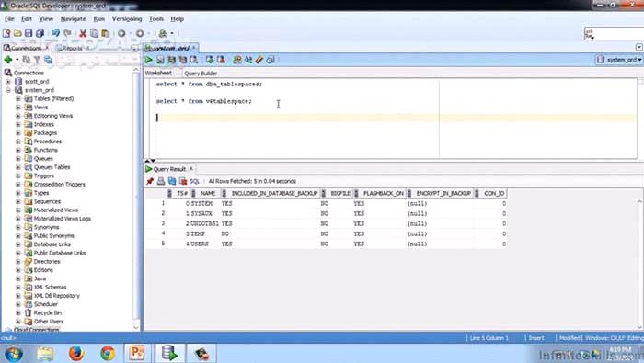Sort by INCLUDED_IN_DATABASE_BACKUP column header

click(x=271, y=193)
